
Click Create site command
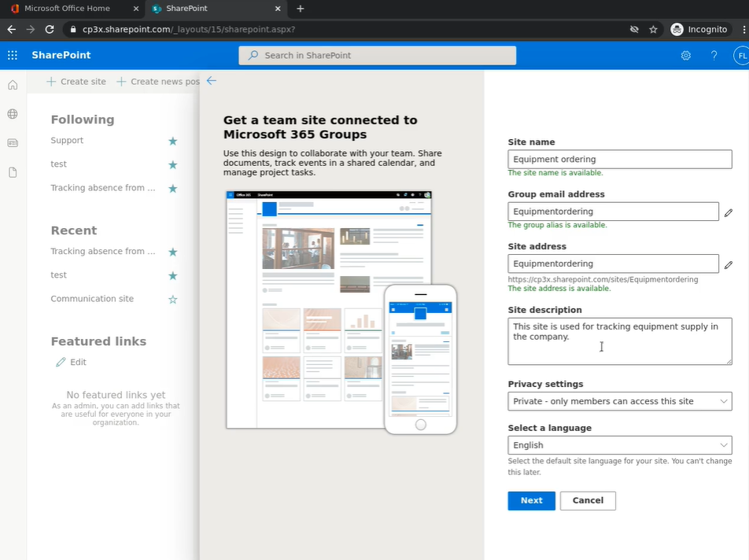(76, 82)
